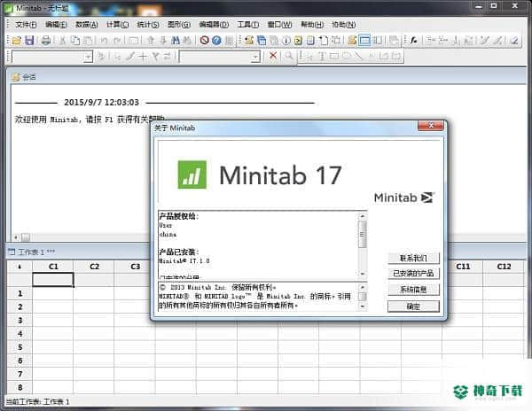This screenshot has height=411, width=532.
Task: Click license box scroll-down arrow
Action: click(x=363, y=274)
